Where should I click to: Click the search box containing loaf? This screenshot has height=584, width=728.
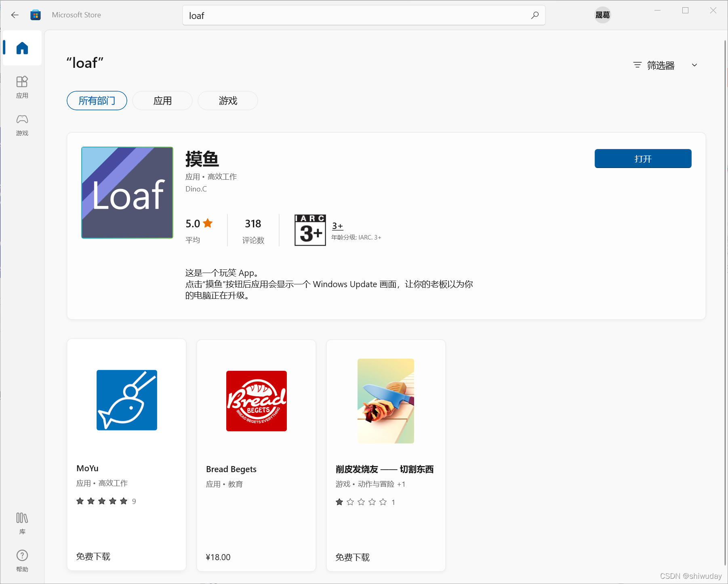tap(356, 15)
